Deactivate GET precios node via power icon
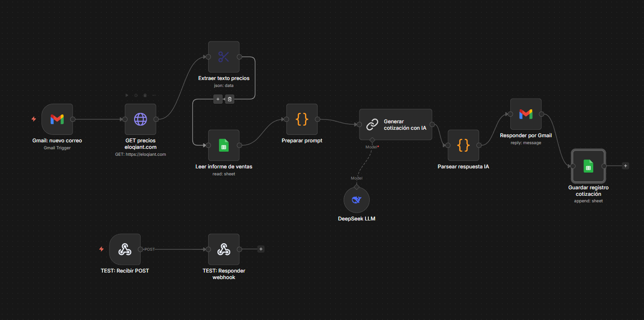644x320 pixels. tap(136, 95)
